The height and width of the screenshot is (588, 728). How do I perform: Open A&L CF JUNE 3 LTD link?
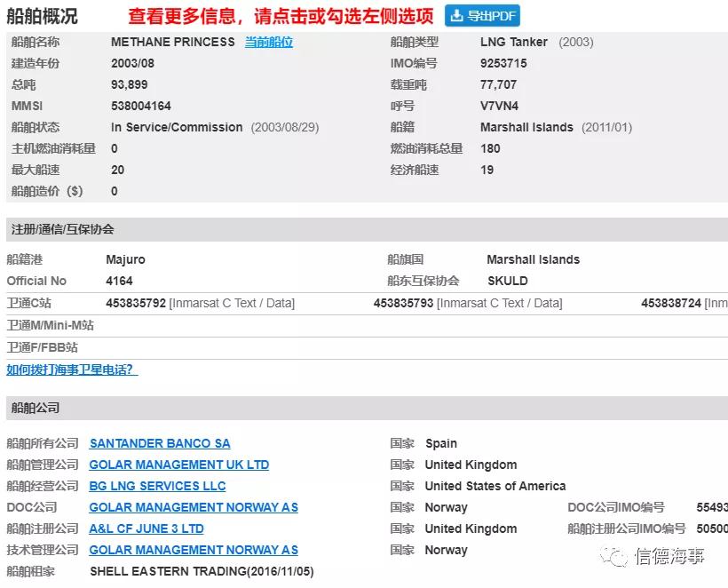146,528
